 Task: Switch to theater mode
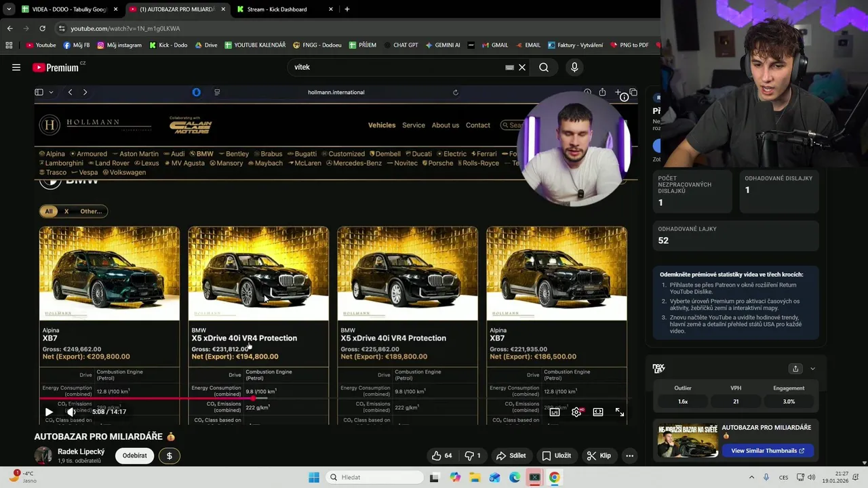(x=598, y=411)
